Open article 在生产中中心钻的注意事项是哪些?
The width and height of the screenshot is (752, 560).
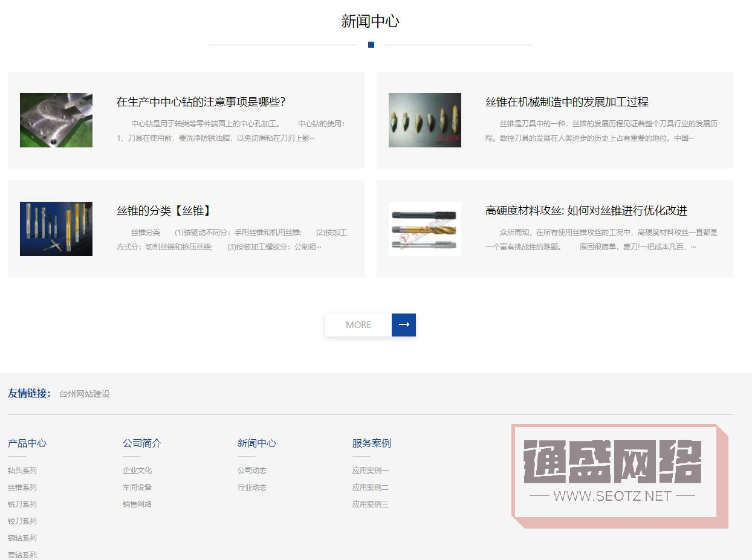pyautogui.click(x=201, y=102)
